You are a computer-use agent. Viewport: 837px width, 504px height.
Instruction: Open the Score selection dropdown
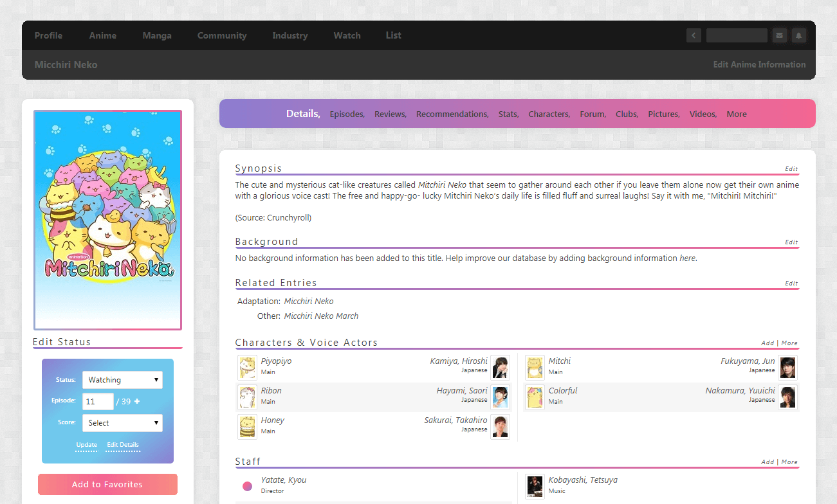pyautogui.click(x=122, y=422)
